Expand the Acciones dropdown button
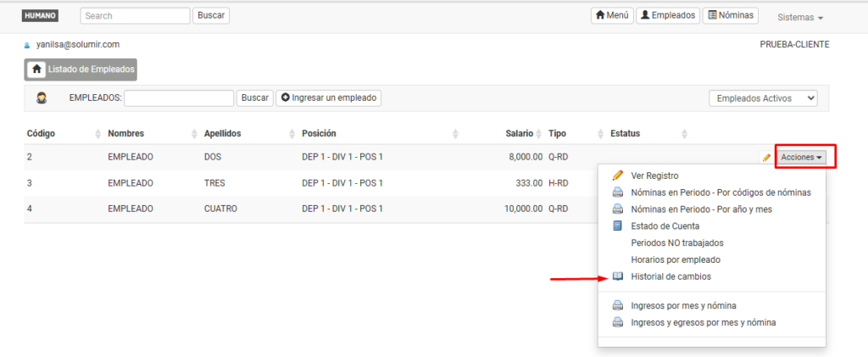868x357 pixels. pyautogui.click(x=802, y=158)
